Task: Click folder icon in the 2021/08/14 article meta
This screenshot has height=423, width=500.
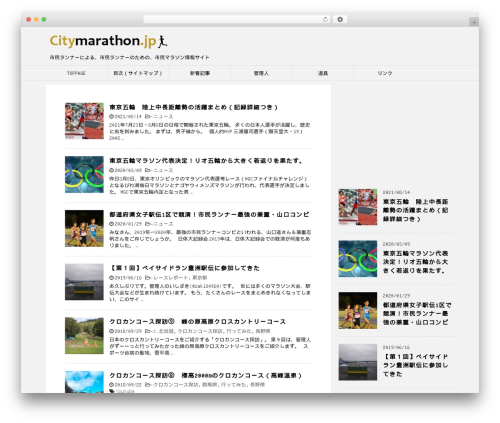Action: 147,117
